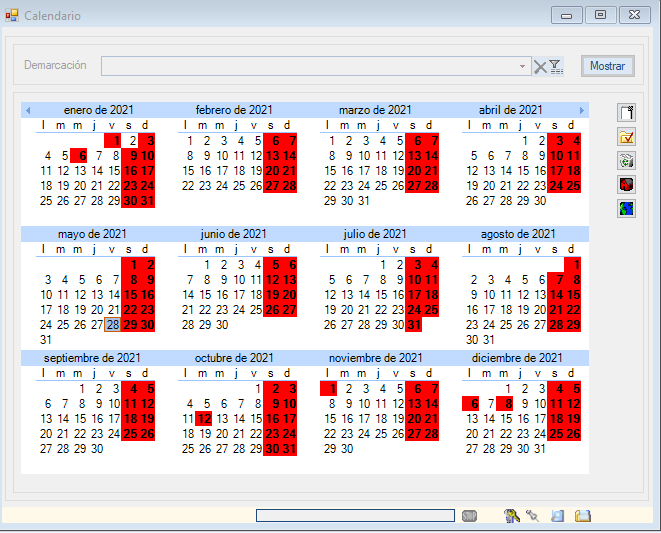This screenshot has width=661, height=533.
Task: Click the pushpin icon in status bar
Action: tap(533, 516)
